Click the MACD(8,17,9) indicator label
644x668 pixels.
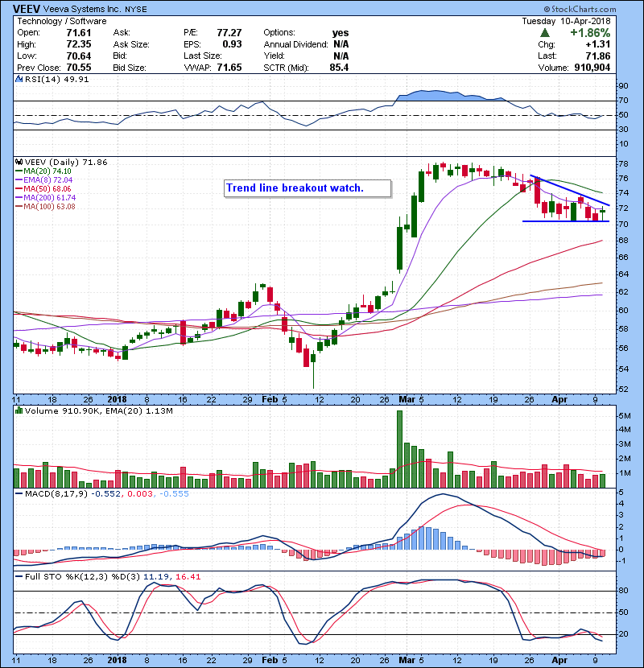click(56, 493)
